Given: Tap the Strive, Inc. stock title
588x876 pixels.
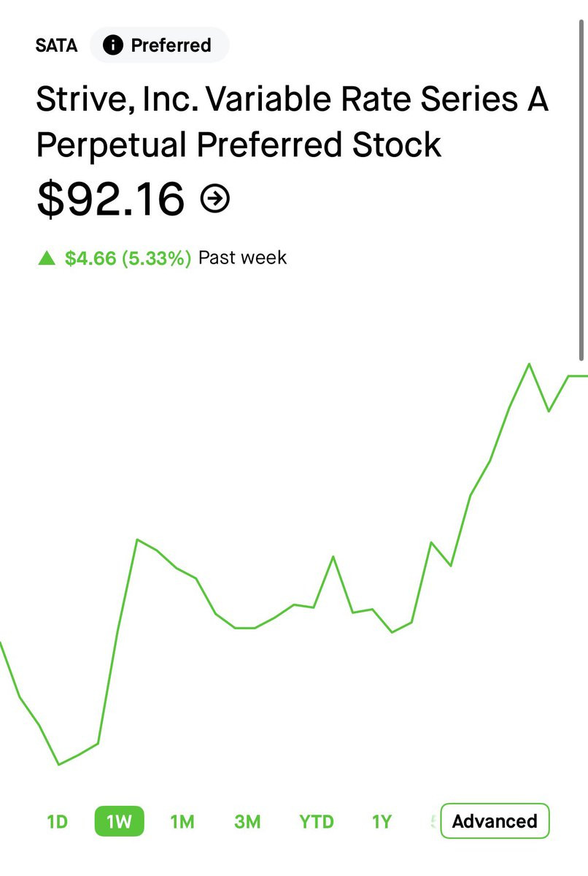Looking at the screenshot, I should click(x=292, y=122).
